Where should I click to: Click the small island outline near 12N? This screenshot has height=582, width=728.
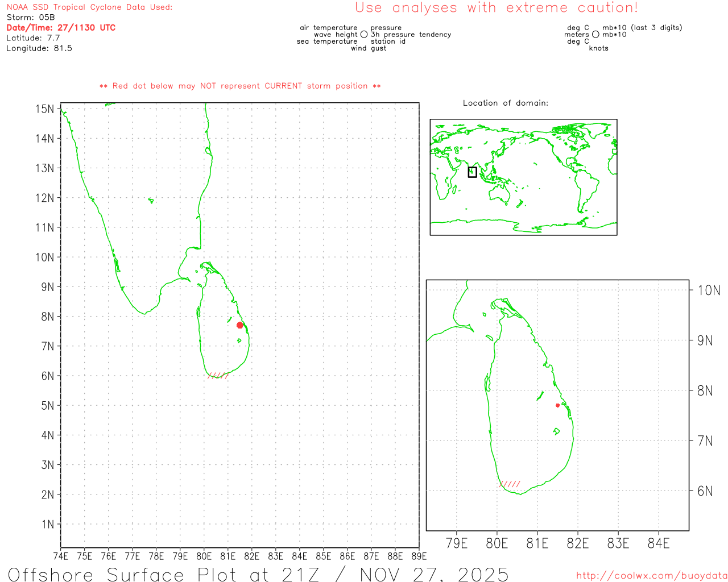pyautogui.click(x=151, y=200)
